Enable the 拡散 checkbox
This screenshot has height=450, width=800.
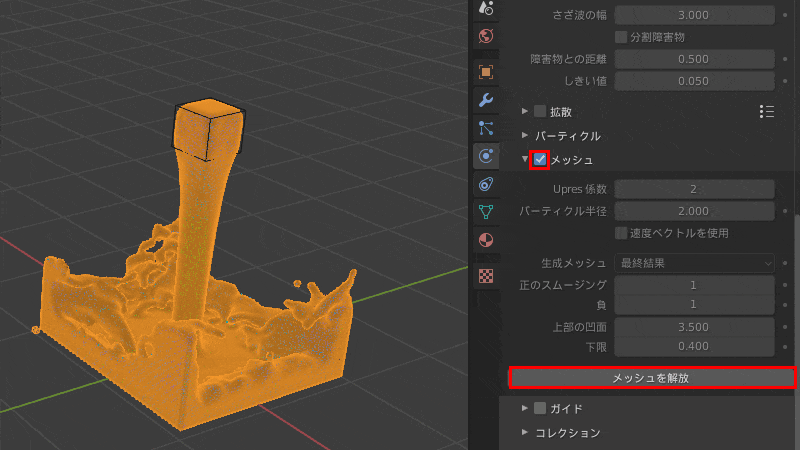point(540,111)
